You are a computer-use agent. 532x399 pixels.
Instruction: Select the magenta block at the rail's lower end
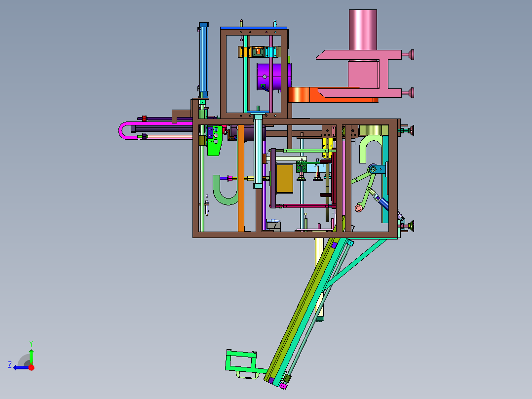(x=283, y=386)
